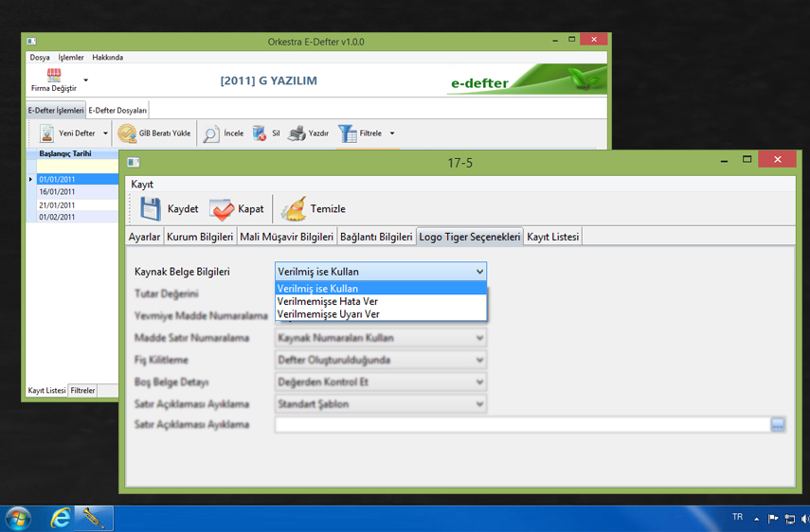Open the Standart Şablon dropdown
810x532 pixels.
click(381, 404)
